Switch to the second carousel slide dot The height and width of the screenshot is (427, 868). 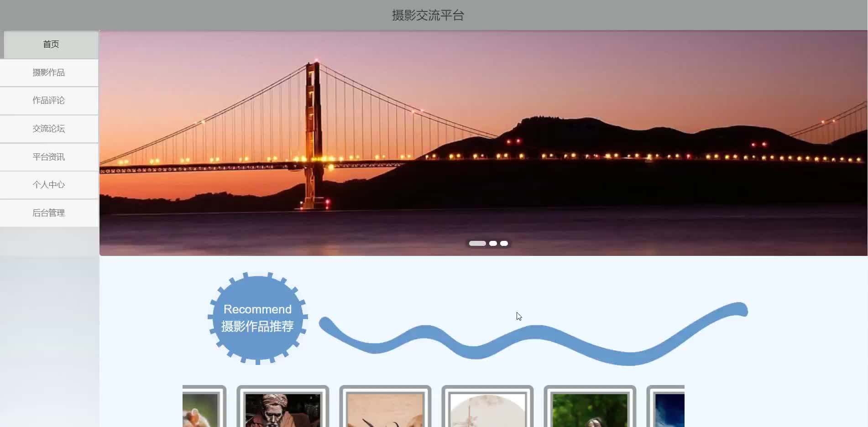pyautogui.click(x=493, y=243)
